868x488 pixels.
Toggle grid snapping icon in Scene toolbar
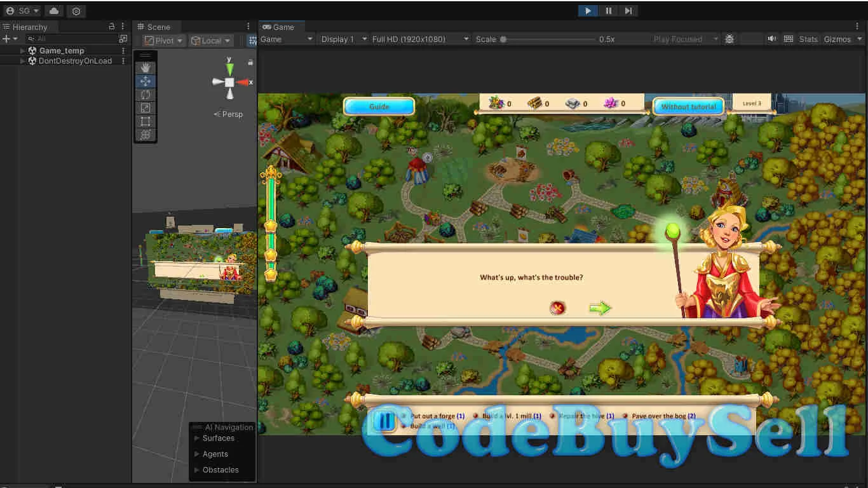point(252,41)
